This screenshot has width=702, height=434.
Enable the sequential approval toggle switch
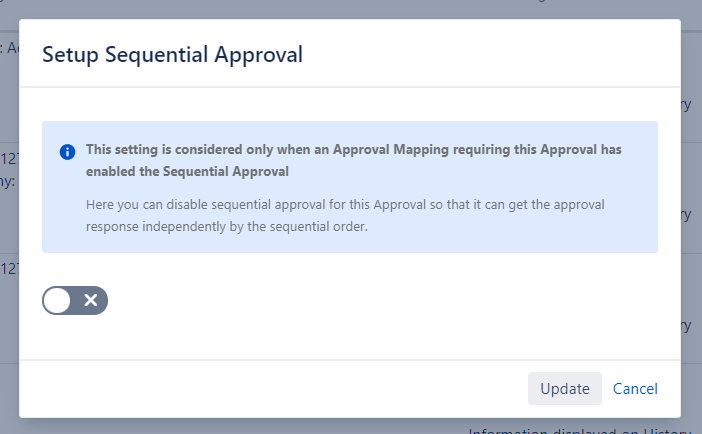coord(74,300)
